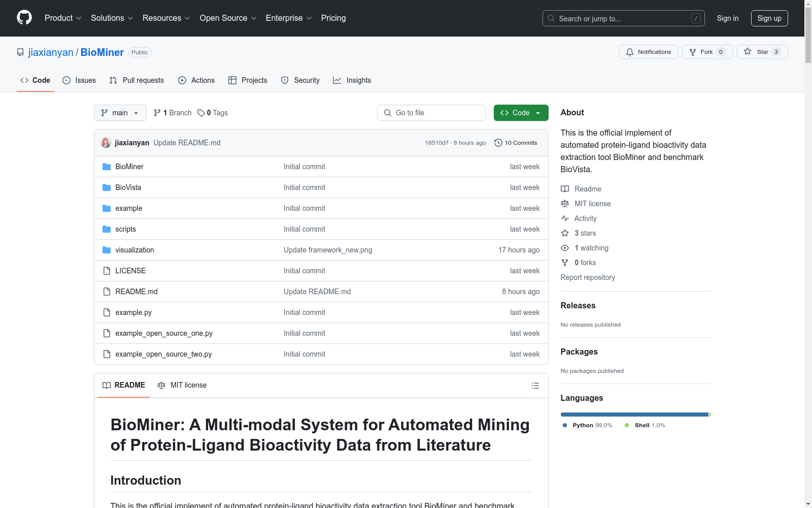Click the scale icon beside MIT license
The width and height of the screenshot is (812, 508).
[565, 204]
